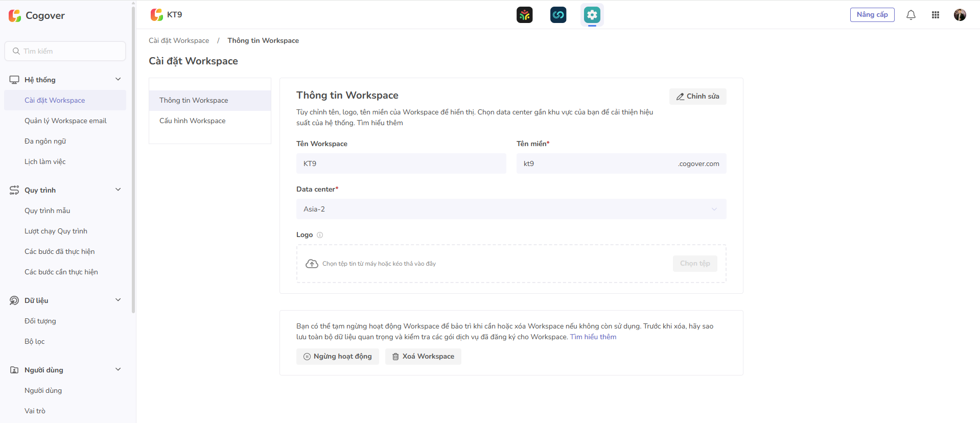Click the Ngừng hoạt động button
This screenshot has width=980, height=423.
[337, 357]
